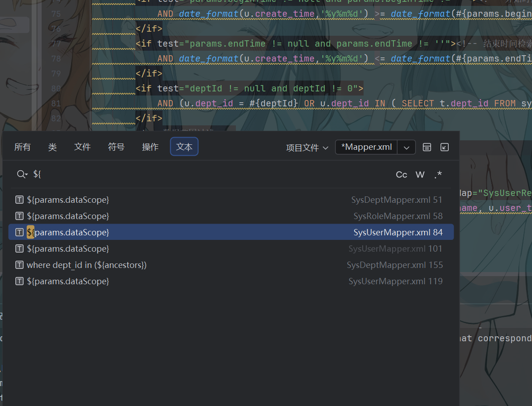Click line number 78 in editor gutter
Screen dimensions: 532x406
tap(56, 59)
